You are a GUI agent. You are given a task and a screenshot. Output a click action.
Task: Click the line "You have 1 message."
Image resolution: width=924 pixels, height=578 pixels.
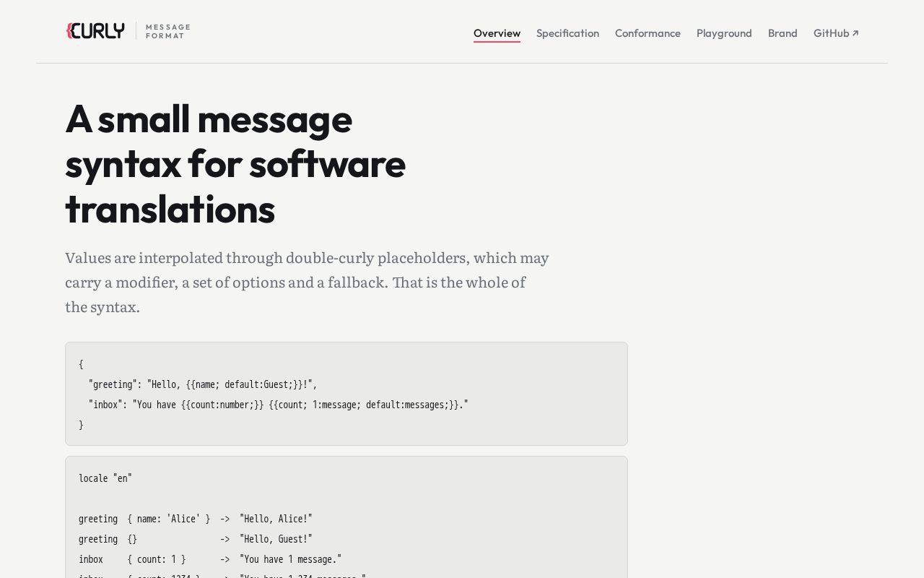pyautogui.click(x=210, y=559)
